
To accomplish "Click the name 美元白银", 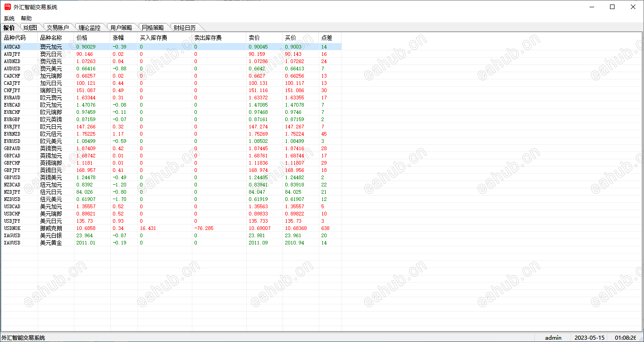I will tap(51, 235).
